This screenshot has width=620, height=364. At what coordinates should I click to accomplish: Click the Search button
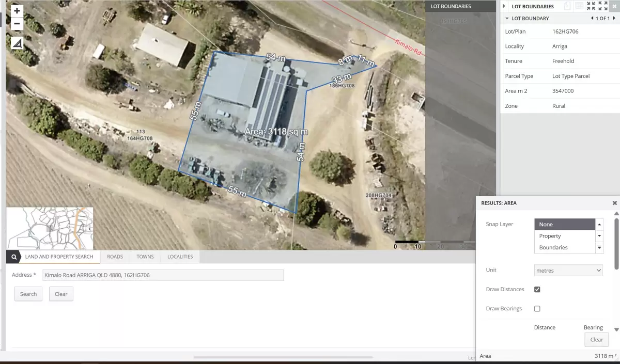pyautogui.click(x=28, y=294)
